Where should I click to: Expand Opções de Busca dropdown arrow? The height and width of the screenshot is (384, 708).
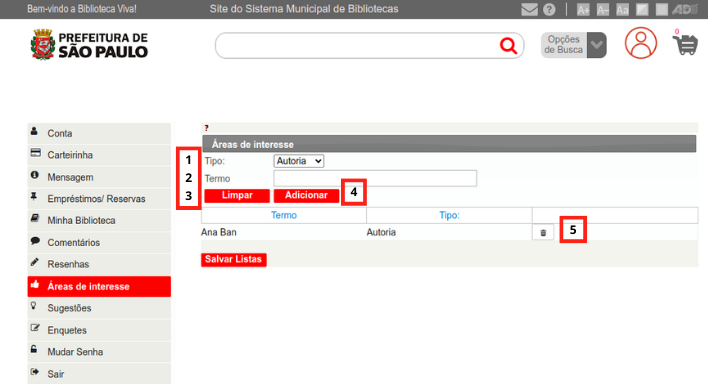[596, 45]
